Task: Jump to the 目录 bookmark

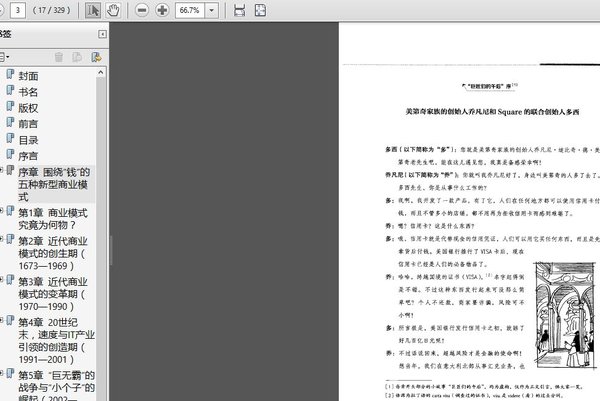Action: click(x=28, y=140)
